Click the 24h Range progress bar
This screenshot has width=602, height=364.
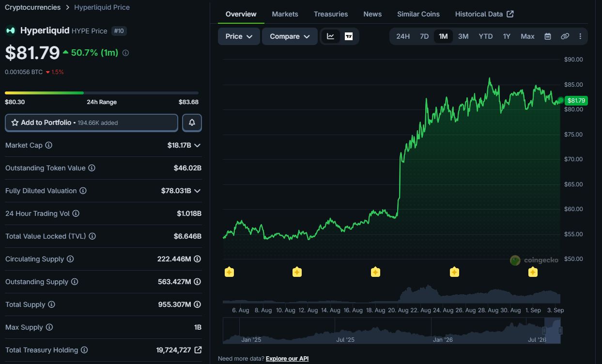point(102,93)
